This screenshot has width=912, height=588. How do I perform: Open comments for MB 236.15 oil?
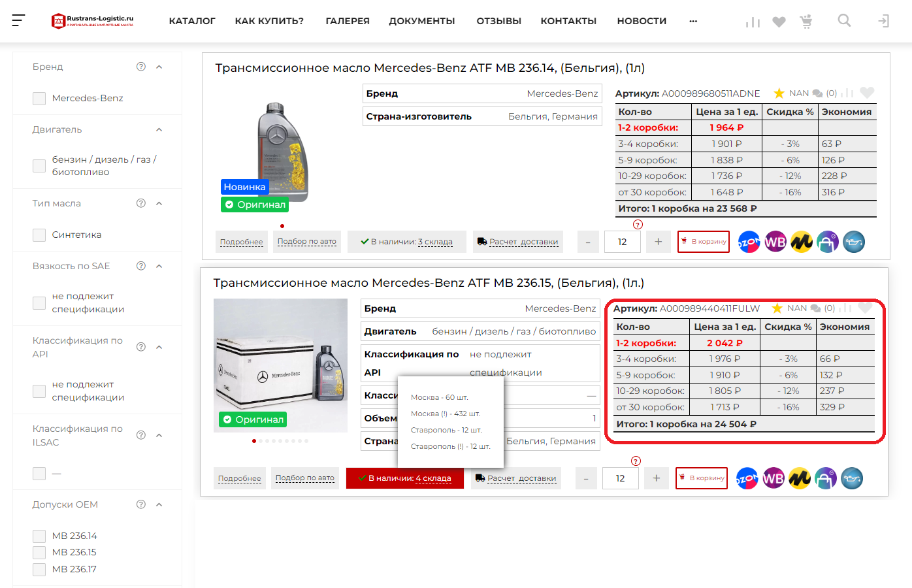pyautogui.click(x=815, y=308)
